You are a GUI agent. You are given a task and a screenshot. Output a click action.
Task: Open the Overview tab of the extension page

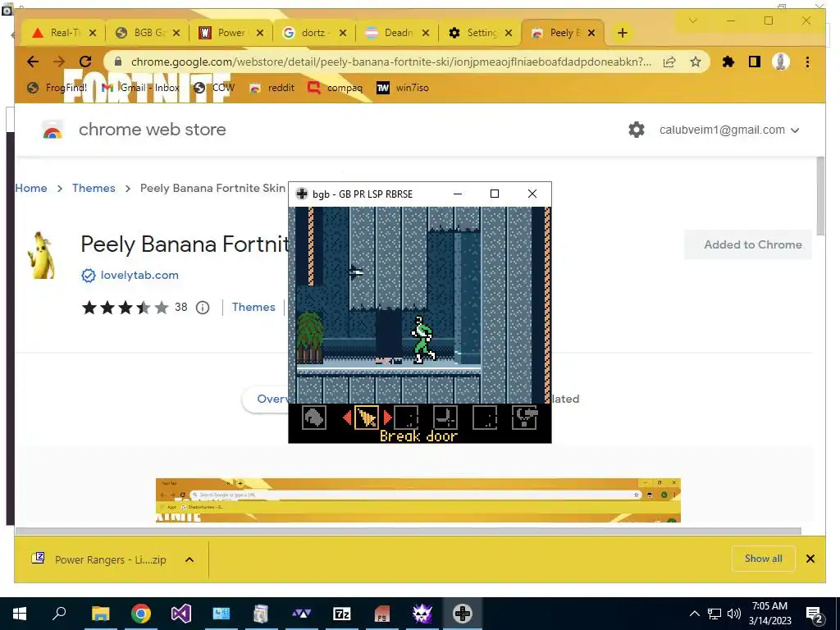(272, 399)
